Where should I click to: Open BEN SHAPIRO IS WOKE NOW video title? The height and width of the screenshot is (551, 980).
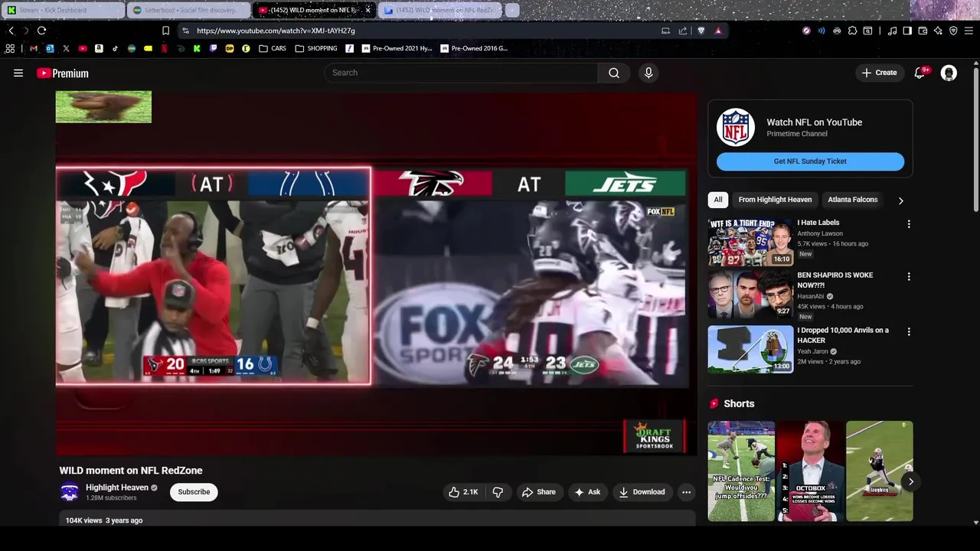click(835, 280)
